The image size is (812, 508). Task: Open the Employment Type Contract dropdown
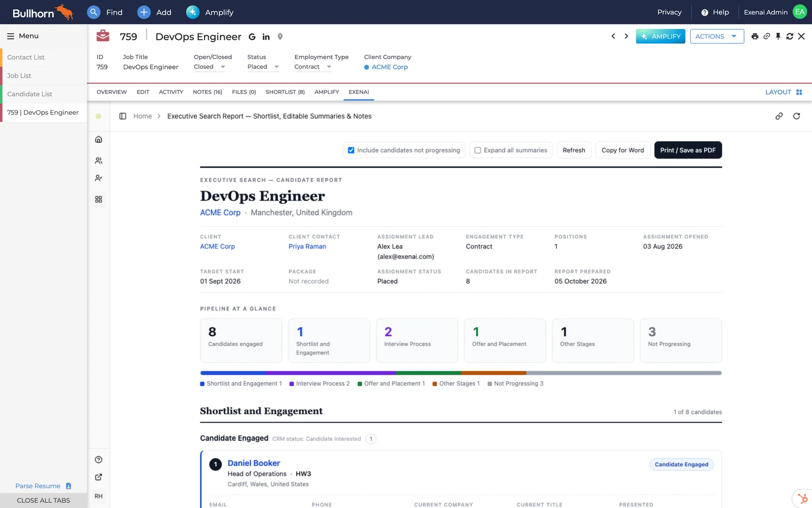313,67
